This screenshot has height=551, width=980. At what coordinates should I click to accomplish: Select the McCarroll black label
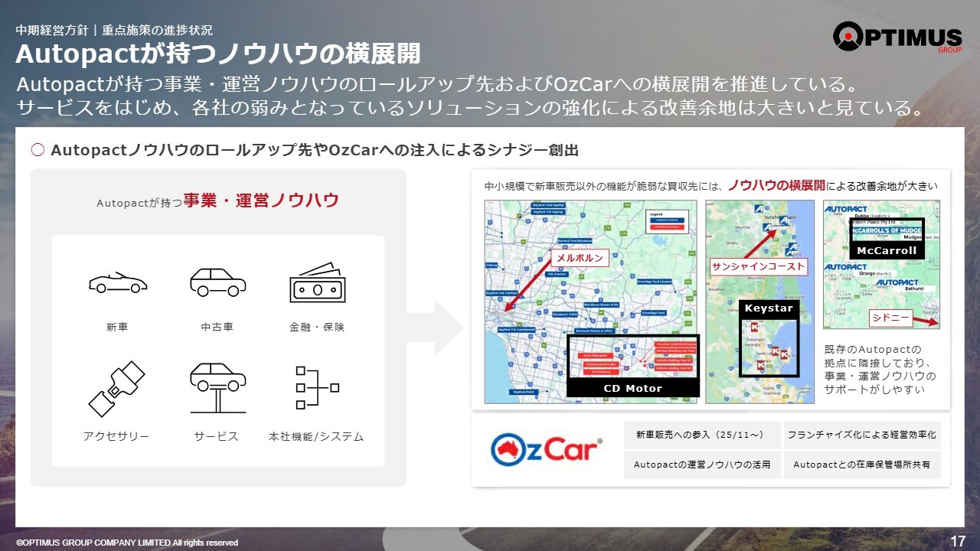[x=887, y=250]
